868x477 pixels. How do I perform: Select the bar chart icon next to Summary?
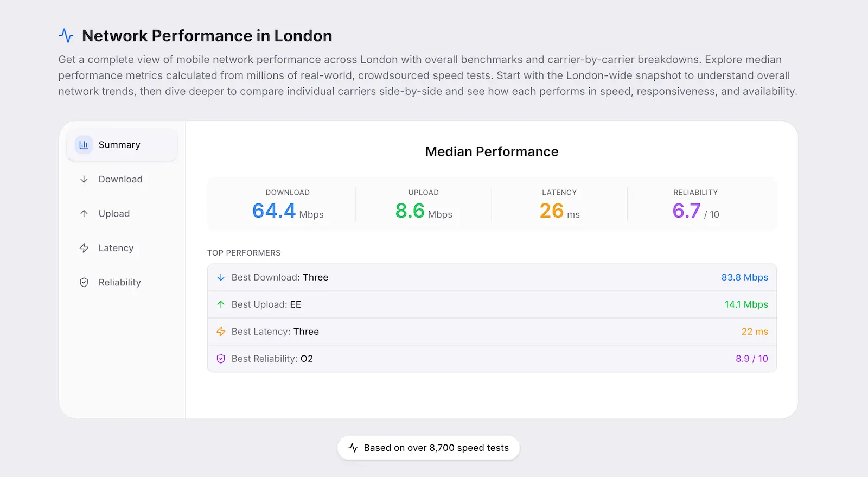tap(84, 145)
